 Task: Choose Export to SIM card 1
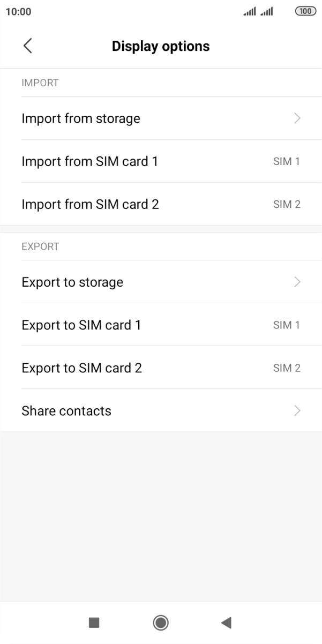82,325
